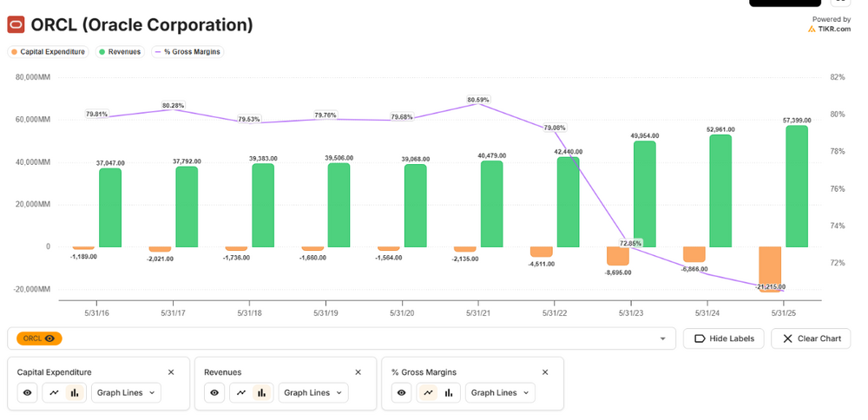This screenshot has width=868, height=420.
Task: Remove the Capital Expenditure metric card
Action: tap(171, 372)
